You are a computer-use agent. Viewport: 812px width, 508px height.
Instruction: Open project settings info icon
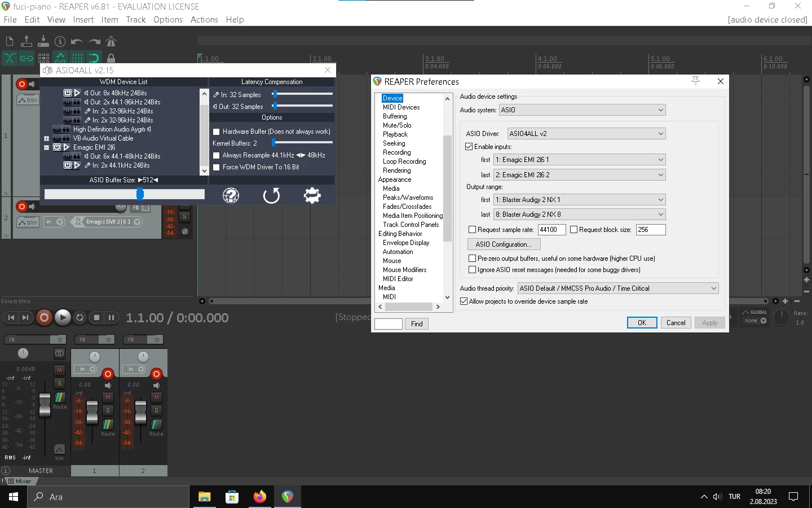point(60,41)
